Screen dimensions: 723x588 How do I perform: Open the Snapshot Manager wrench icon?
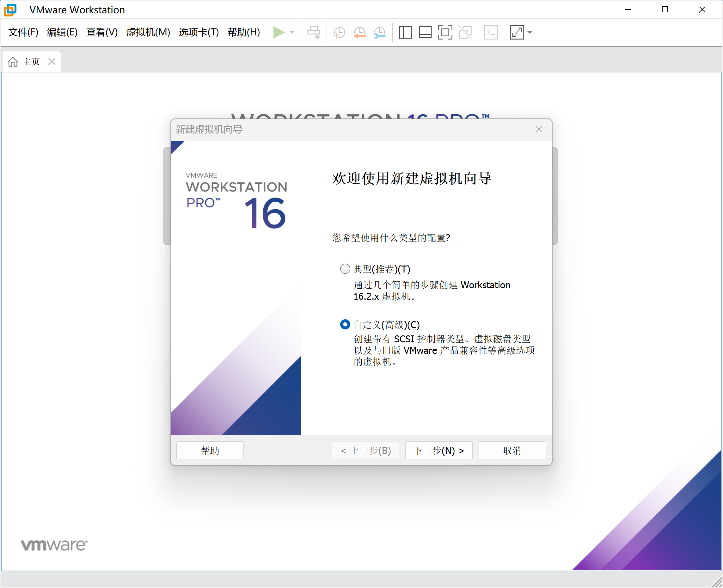click(x=380, y=33)
